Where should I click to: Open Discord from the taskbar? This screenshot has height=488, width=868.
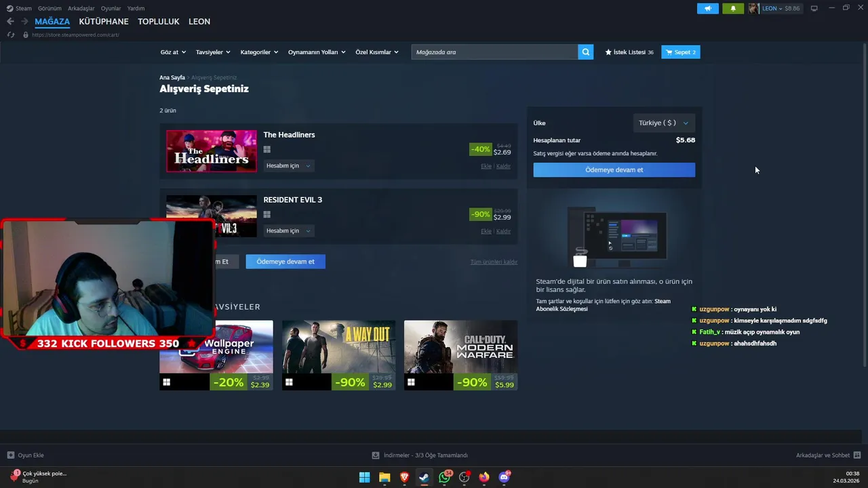(504, 477)
